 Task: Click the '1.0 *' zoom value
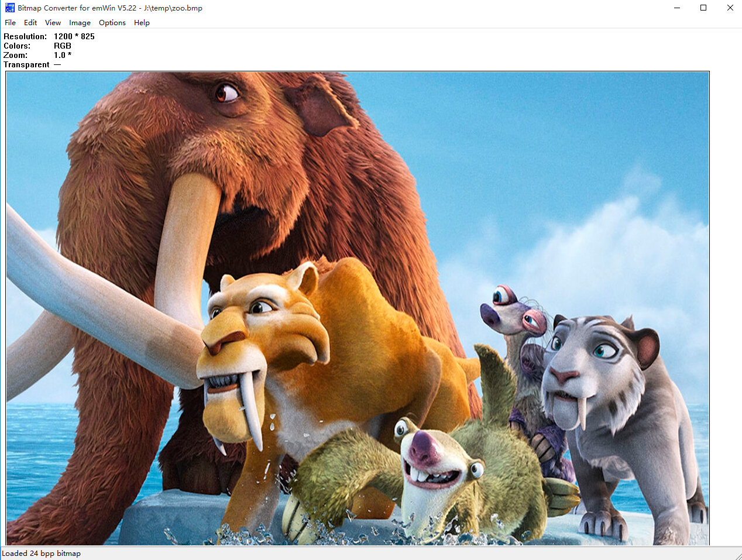click(x=63, y=55)
